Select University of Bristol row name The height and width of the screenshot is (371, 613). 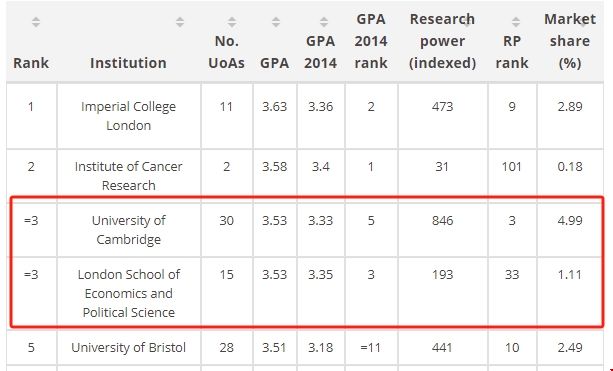pyautogui.click(x=129, y=347)
